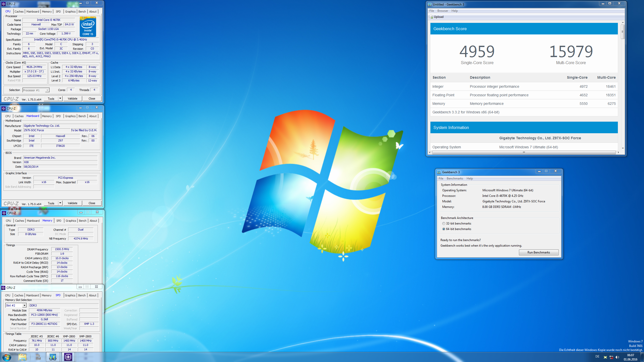The width and height of the screenshot is (644, 362).
Task: Click title icon of CPU-Z Mainboard window
Action: 4,109
